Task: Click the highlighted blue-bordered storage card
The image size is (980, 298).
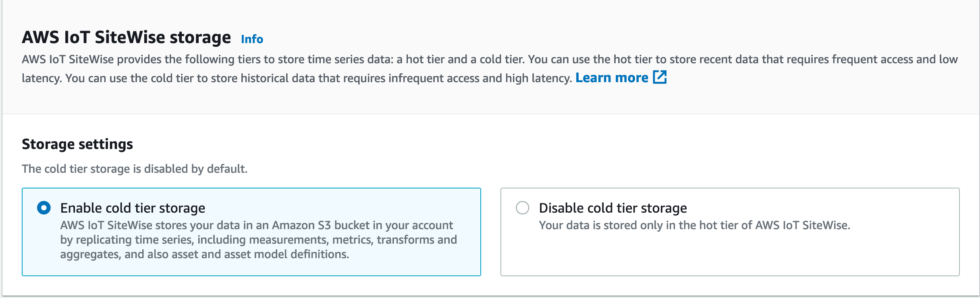Action: (x=251, y=232)
